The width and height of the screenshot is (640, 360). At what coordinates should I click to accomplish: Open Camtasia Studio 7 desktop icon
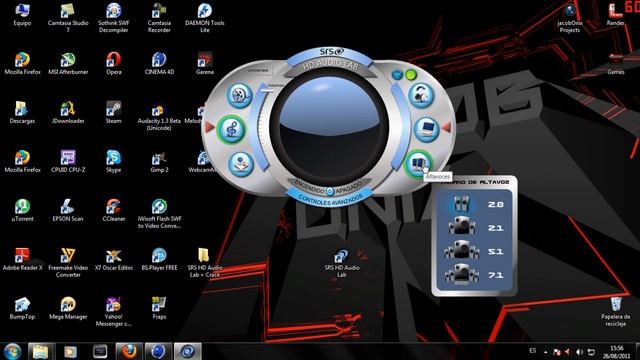coord(68,18)
